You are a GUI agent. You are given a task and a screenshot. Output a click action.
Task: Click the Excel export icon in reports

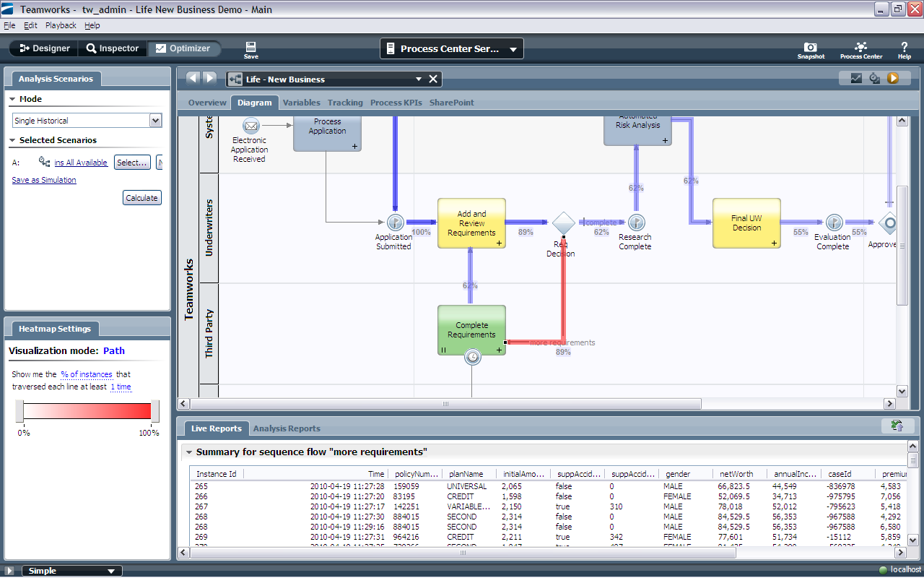coord(897,426)
